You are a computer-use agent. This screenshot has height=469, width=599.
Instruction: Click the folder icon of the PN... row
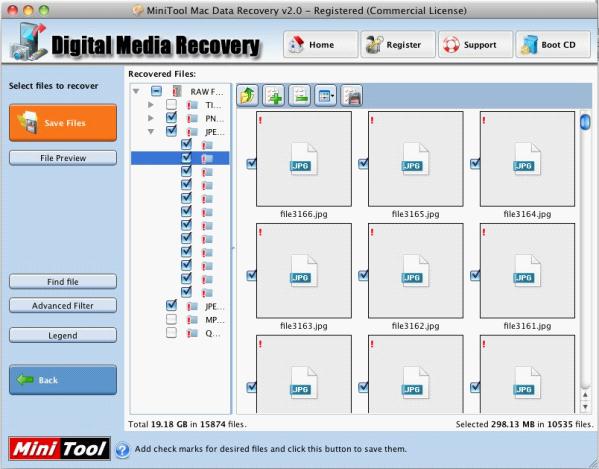[x=192, y=119]
